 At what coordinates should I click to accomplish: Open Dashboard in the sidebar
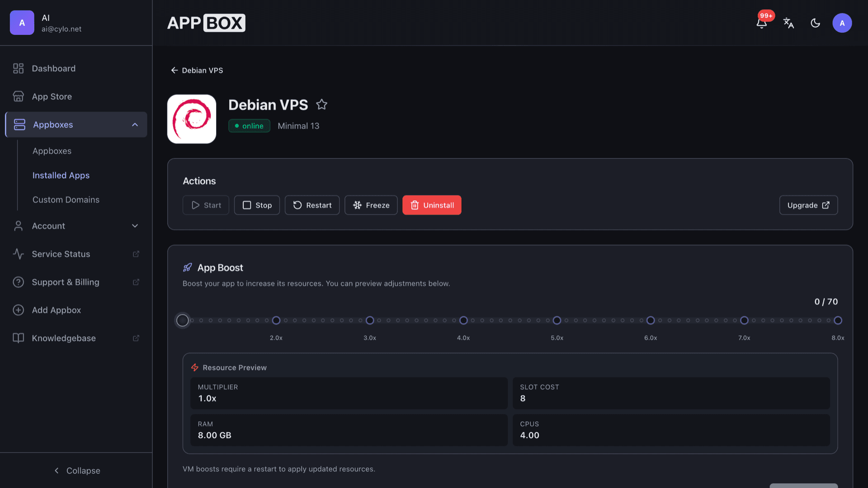(x=76, y=68)
